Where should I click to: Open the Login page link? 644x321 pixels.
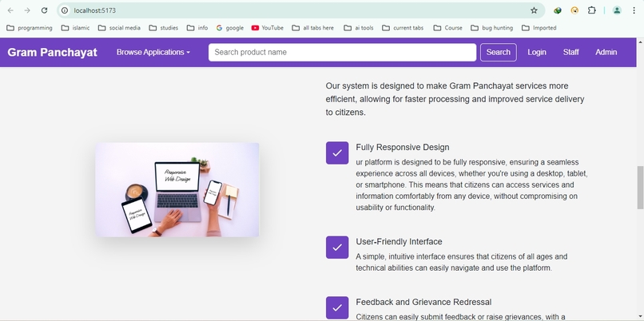(x=537, y=52)
